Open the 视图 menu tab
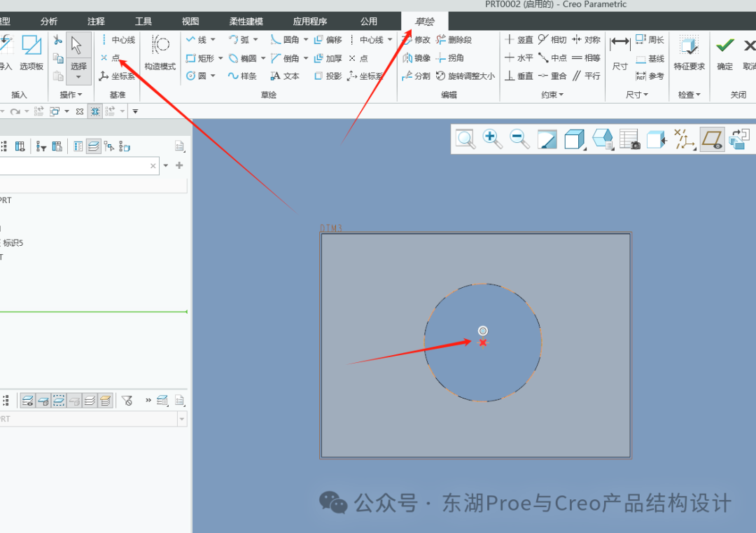756x533 pixels. (x=190, y=21)
